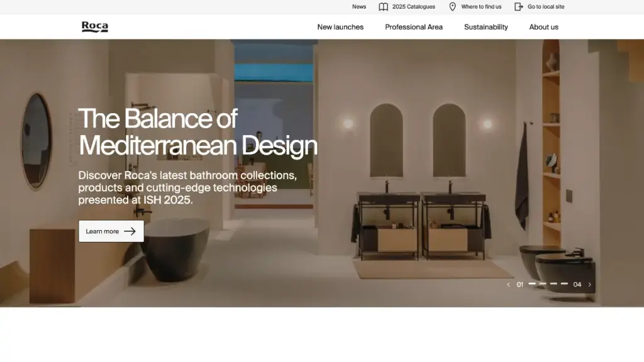The width and height of the screenshot is (644, 362).
Task: Jump to second carousel slide dash
Action: pyautogui.click(x=543, y=284)
